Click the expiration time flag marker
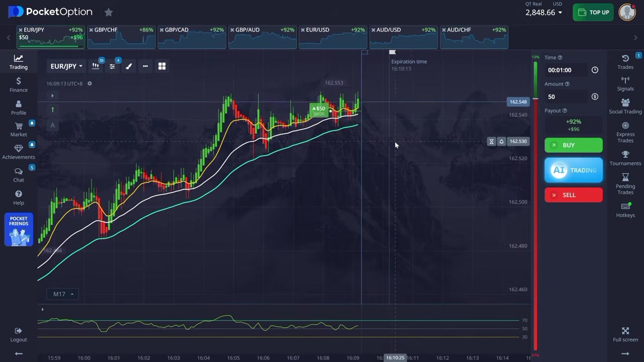 pyautogui.click(x=392, y=52)
